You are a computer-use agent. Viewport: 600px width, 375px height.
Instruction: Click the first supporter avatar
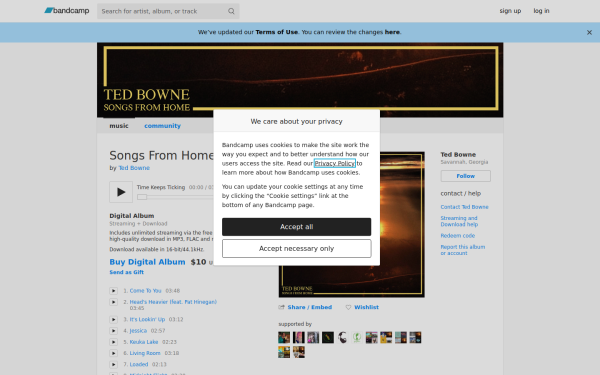point(284,338)
